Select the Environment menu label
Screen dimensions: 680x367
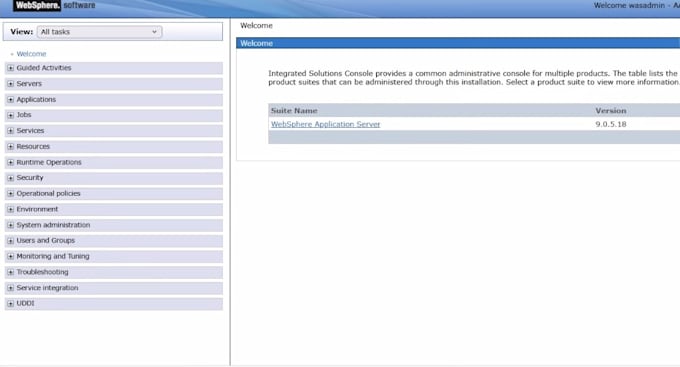[37, 209]
